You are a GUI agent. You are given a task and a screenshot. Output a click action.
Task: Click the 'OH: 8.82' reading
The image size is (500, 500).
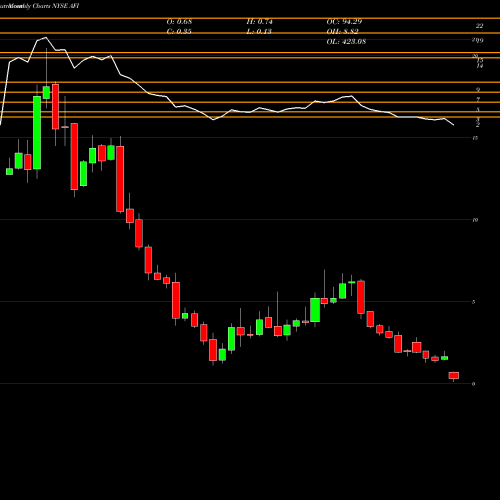tap(342, 32)
